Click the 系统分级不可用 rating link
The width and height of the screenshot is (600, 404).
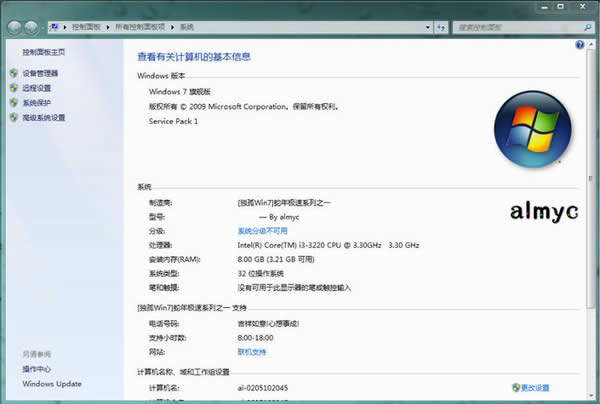(262, 230)
